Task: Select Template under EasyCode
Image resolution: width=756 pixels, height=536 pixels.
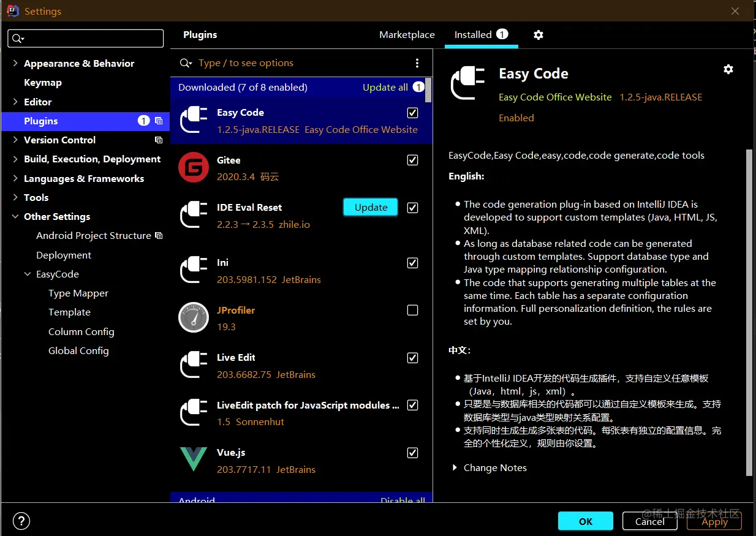Action: [x=69, y=312]
